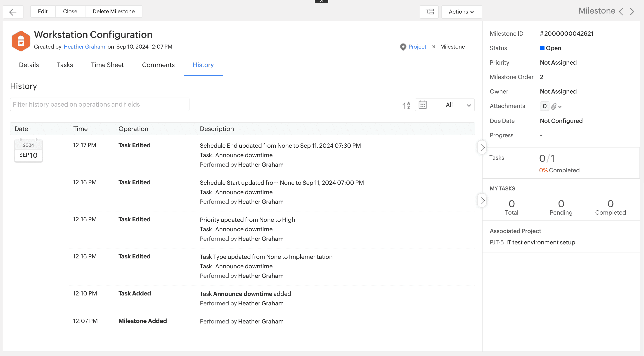This screenshot has height=356, width=644.
Task: Switch to the Time Sheet tab
Action: point(107,65)
